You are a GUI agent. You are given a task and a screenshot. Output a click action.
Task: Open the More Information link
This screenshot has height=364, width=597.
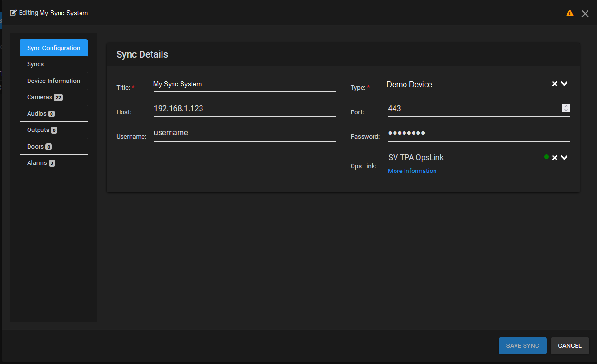click(x=412, y=171)
